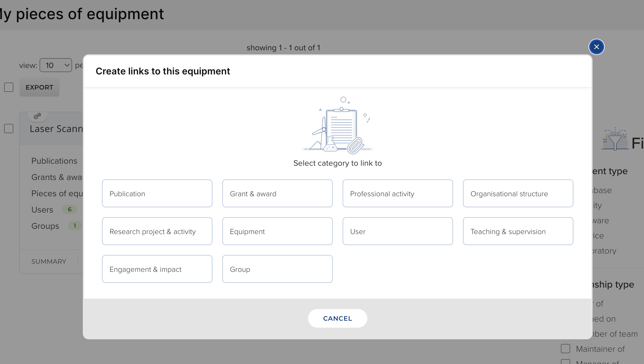Open the view per-page dropdown
Screen dimensions: 644x364
click(56, 65)
